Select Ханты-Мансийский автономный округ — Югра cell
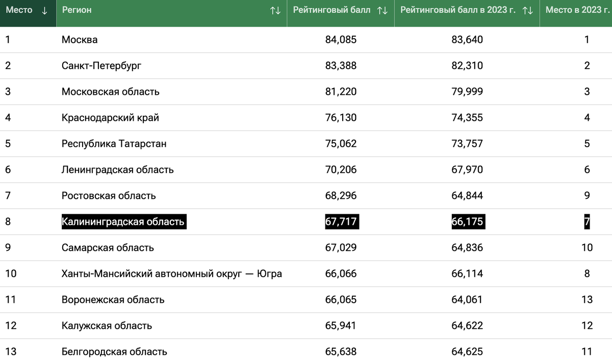 point(172,274)
